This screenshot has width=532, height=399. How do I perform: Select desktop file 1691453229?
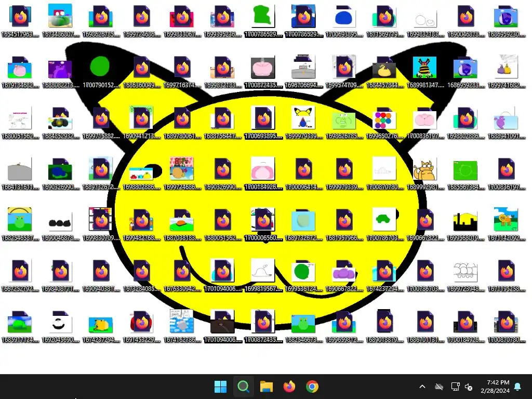(141, 326)
